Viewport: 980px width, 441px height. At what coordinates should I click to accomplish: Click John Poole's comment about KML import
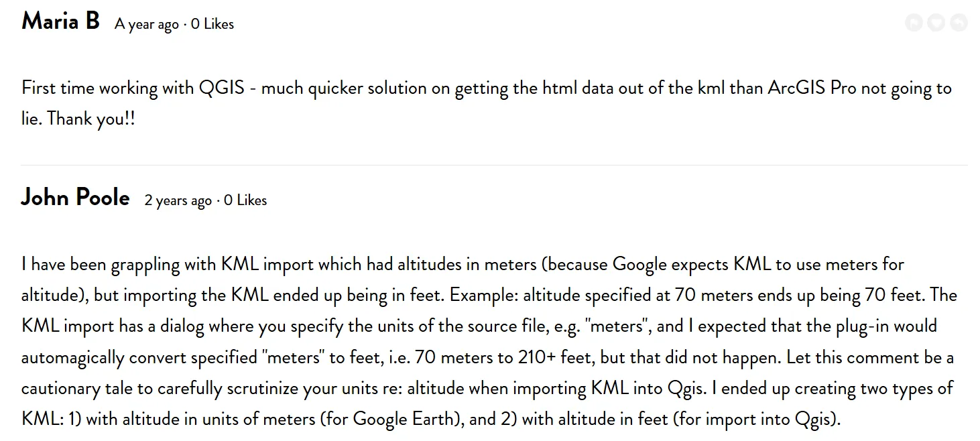point(489,342)
